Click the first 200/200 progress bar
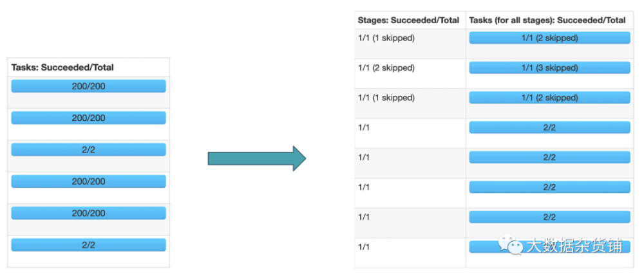This screenshot has height=274, width=644. pos(88,86)
